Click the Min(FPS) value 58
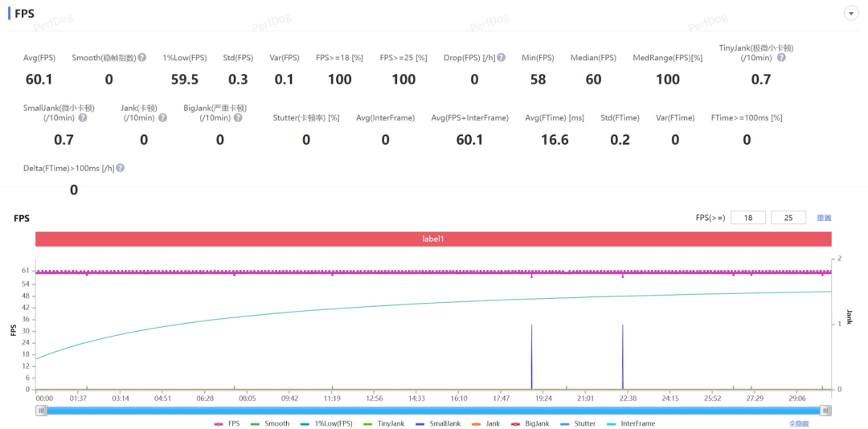The image size is (868, 429). point(538,80)
